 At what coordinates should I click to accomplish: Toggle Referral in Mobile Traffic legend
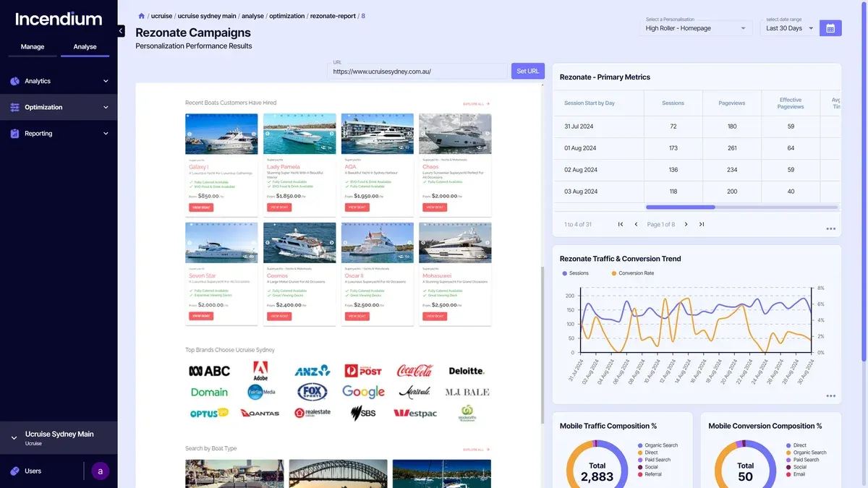click(x=650, y=474)
